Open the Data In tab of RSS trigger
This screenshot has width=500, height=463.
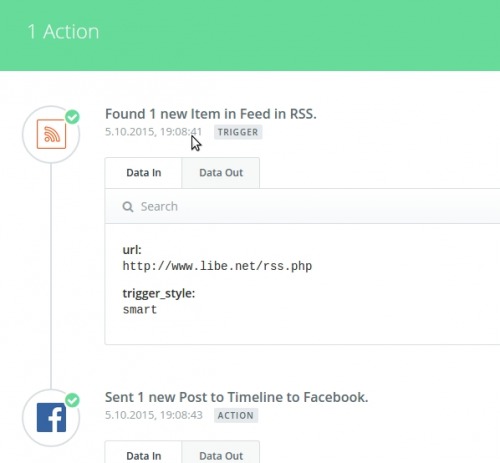144,173
